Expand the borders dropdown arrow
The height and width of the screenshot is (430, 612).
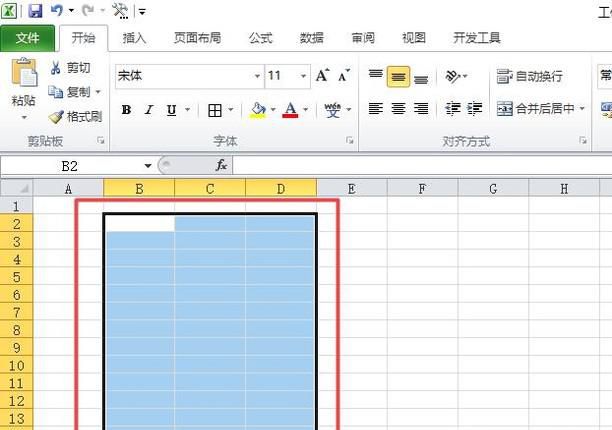(231, 110)
